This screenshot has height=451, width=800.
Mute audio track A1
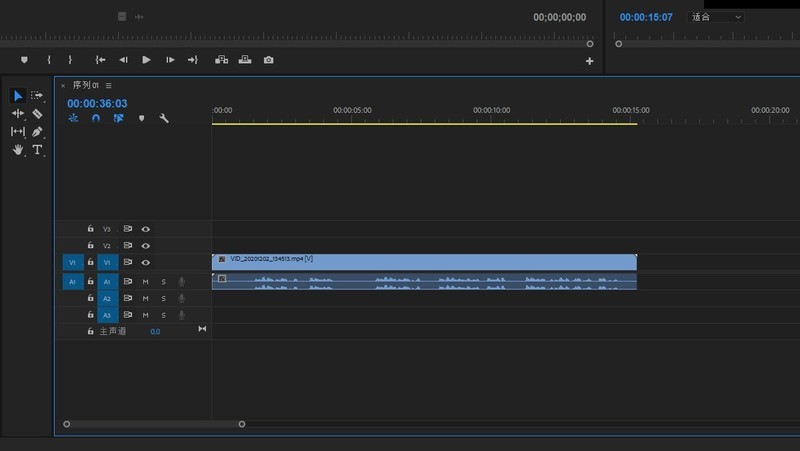tap(146, 282)
